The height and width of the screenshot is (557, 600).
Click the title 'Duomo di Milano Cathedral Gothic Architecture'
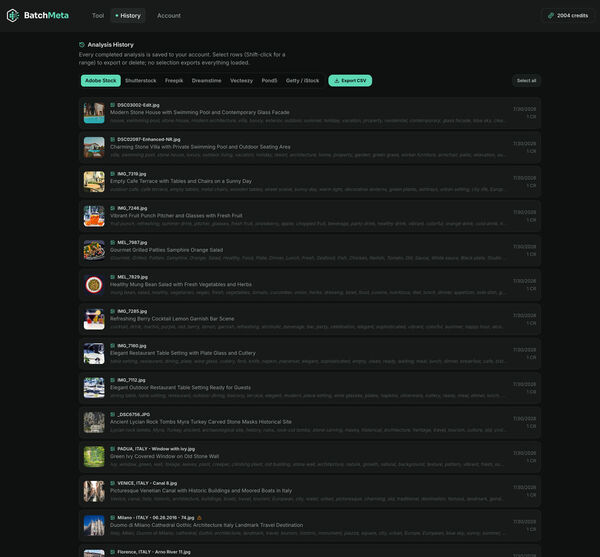click(207, 525)
